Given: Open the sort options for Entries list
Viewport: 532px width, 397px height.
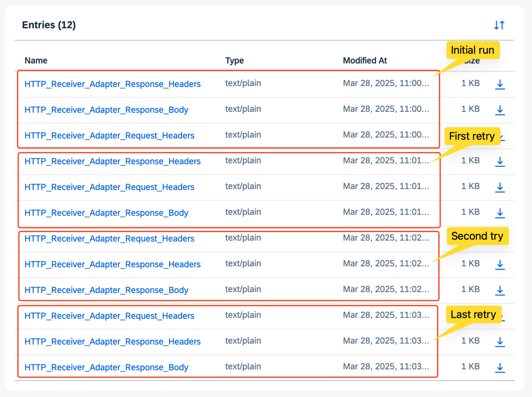Looking at the screenshot, I should coord(499,25).
